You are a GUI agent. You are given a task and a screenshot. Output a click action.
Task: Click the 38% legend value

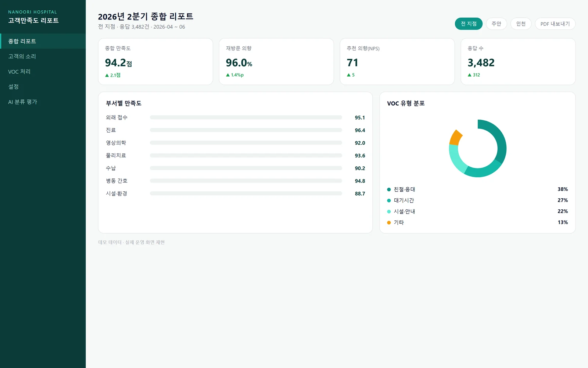[563, 190]
